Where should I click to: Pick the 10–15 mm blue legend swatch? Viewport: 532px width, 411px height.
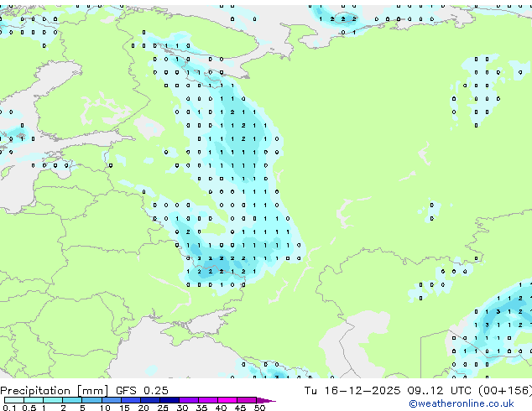(111, 400)
